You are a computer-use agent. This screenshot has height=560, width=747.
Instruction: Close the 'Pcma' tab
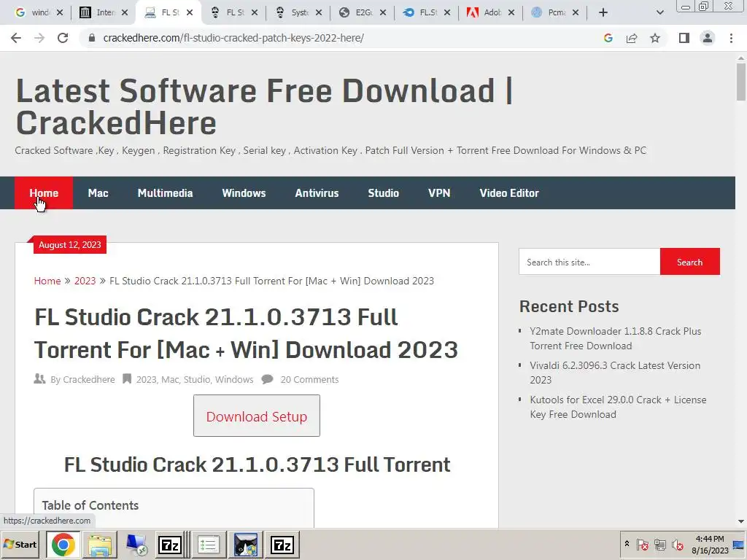(576, 12)
